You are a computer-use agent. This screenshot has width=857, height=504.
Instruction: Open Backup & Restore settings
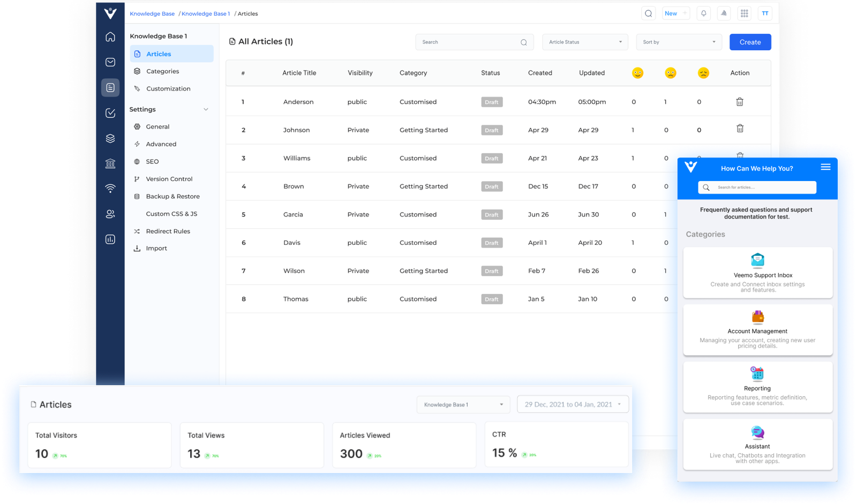pos(172,197)
